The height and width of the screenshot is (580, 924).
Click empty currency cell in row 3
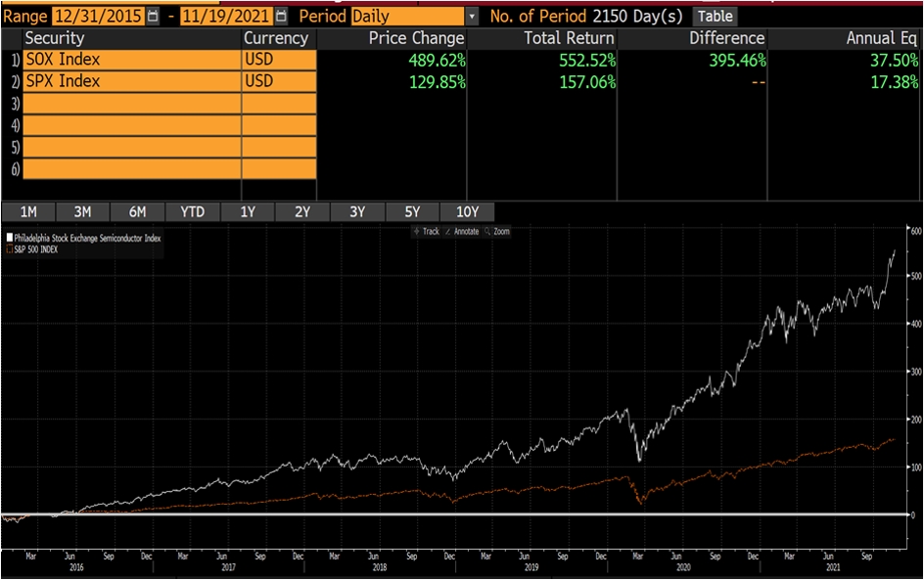tap(279, 103)
